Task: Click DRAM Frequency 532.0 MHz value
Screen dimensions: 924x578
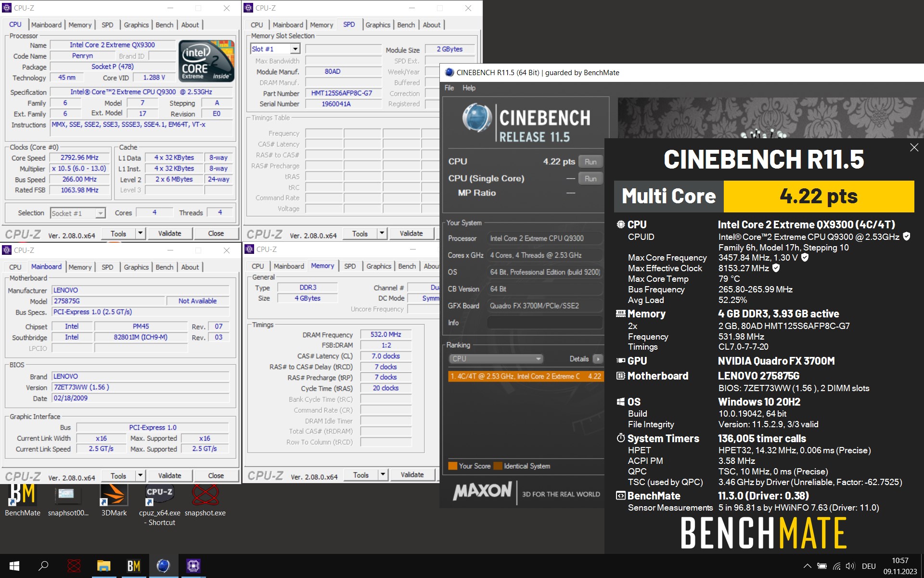Action: coord(385,334)
